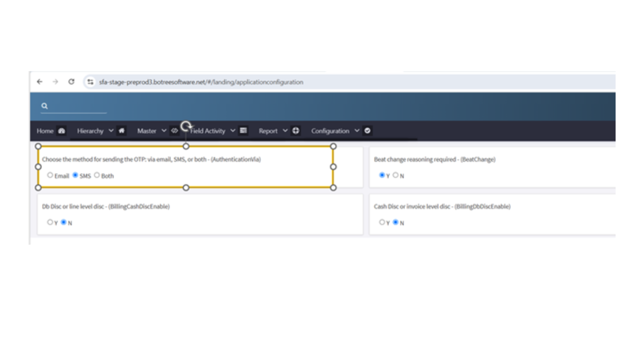The height and width of the screenshot is (362, 644).
Task: Open the Report menu item
Action: (x=268, y=131)
